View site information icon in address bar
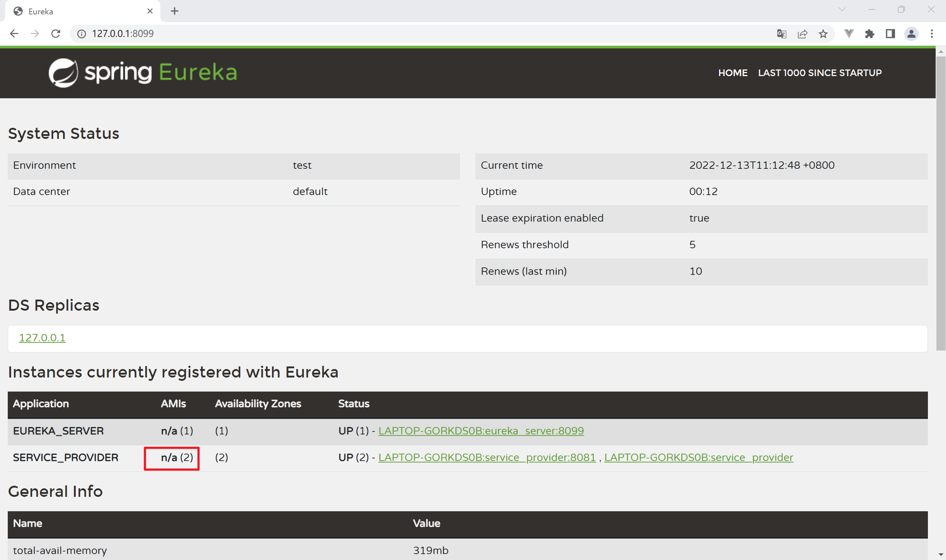Image resolution: width=946 pixels, height=560 pixels. point(81,34)
